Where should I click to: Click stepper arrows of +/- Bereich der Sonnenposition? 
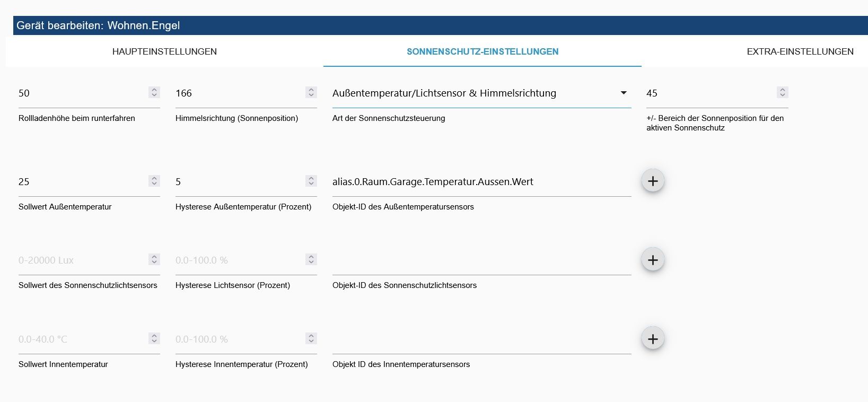[782, 92]
